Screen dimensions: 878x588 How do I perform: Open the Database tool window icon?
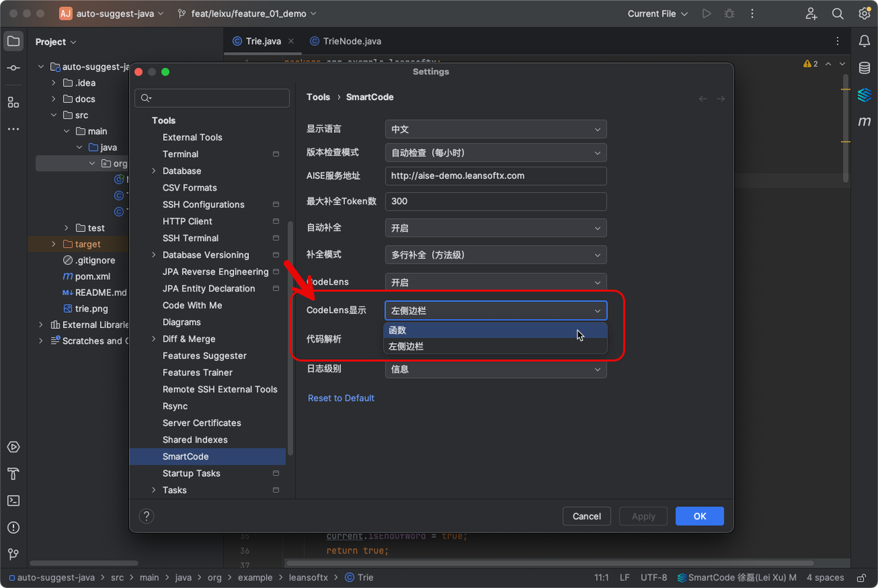click(864, 68)
